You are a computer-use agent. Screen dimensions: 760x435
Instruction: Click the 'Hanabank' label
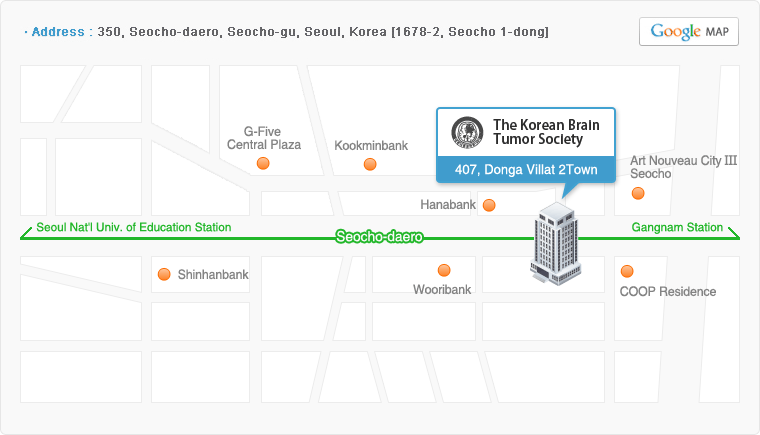[x=448, y=205]
